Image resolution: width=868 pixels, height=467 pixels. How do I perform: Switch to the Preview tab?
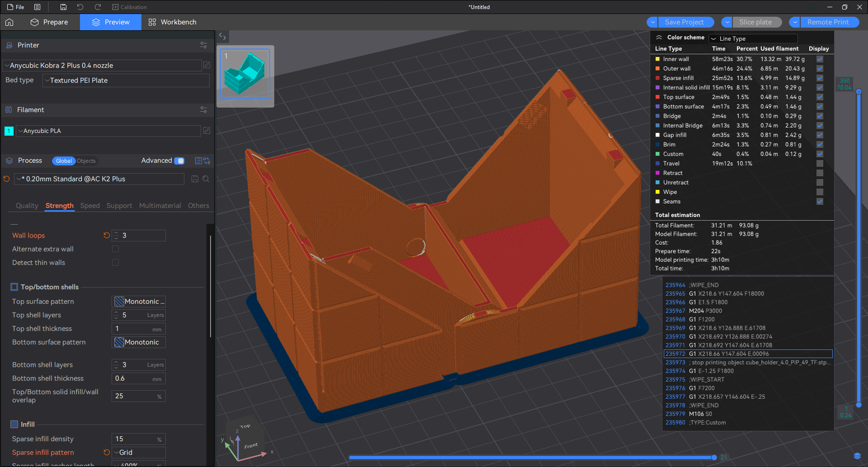pos(111,22)
